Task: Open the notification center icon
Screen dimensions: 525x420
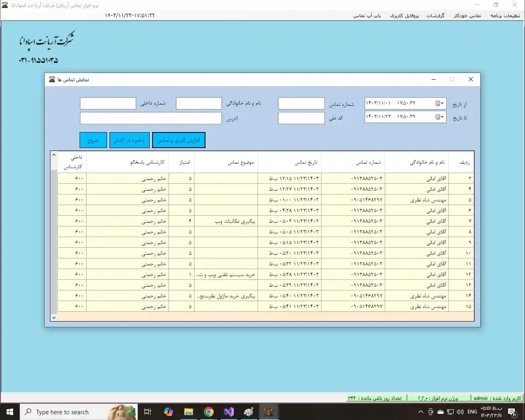Action: (x=512, y=412)
